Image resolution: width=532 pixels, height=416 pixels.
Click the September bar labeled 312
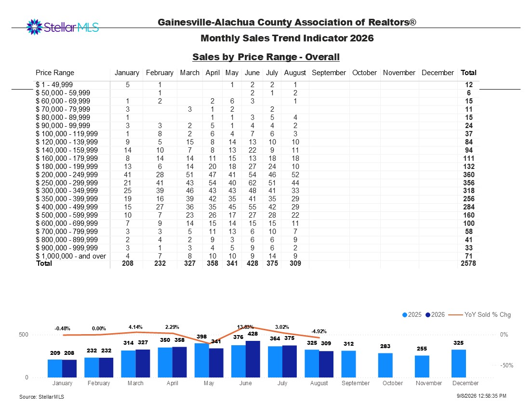pyautogui.click(x=349, y=364)
